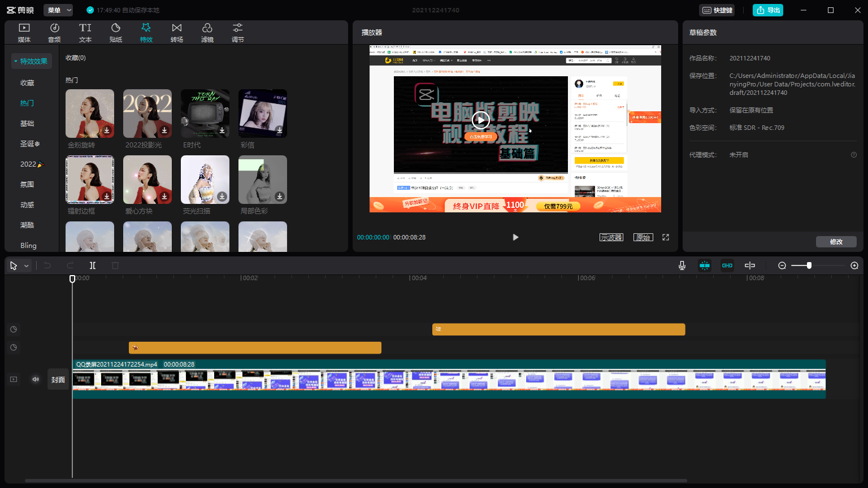Zoom in the timeline
The image size is (868, 488).
854,265
